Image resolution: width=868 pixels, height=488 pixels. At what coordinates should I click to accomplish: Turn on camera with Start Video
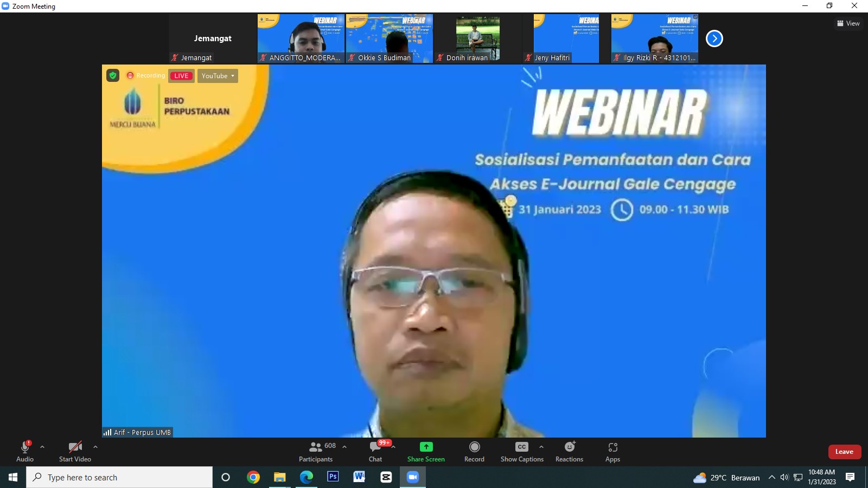[x=75, y=451]
